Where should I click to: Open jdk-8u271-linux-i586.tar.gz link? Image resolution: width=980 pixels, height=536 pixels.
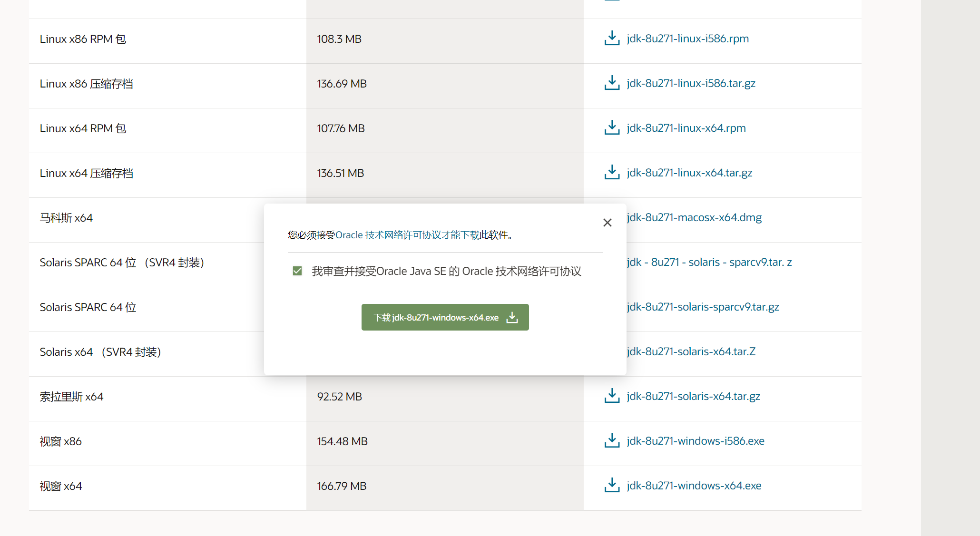[691, 83]
